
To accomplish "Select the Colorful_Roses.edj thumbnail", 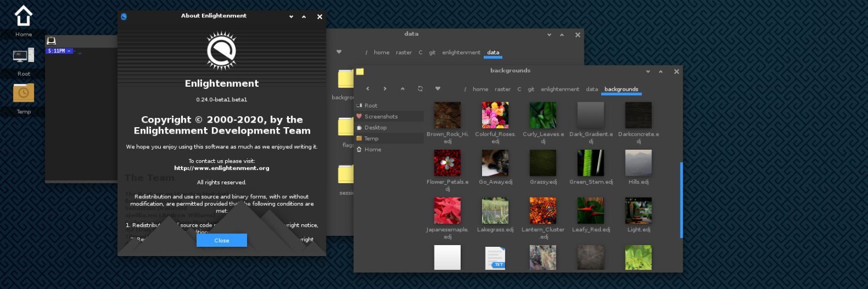I will 495,115.
